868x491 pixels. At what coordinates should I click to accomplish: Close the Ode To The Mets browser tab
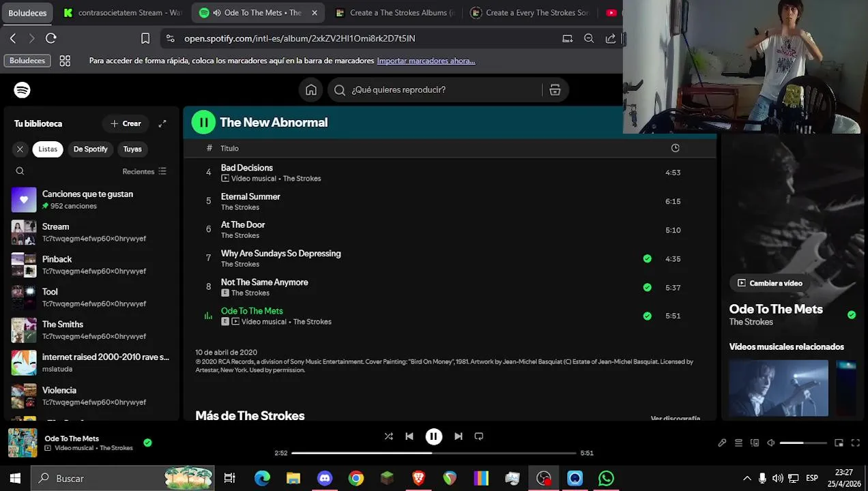click(x=314, y=12)
